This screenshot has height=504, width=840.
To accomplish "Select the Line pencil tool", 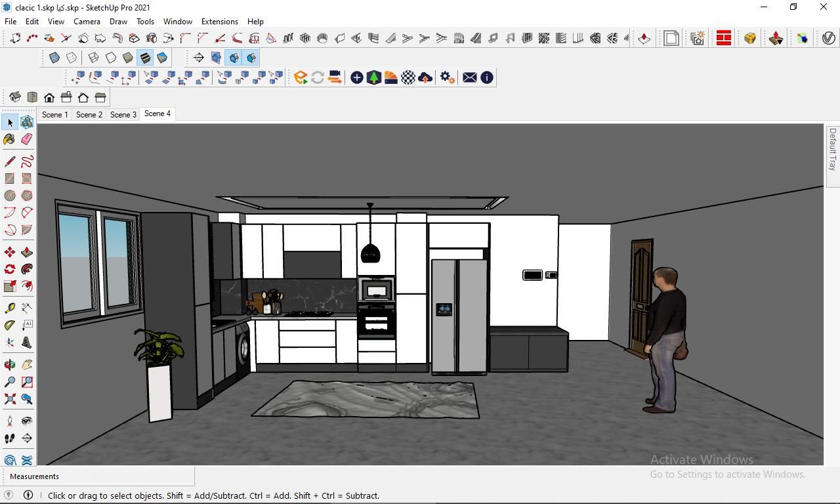I will (10, 161).
